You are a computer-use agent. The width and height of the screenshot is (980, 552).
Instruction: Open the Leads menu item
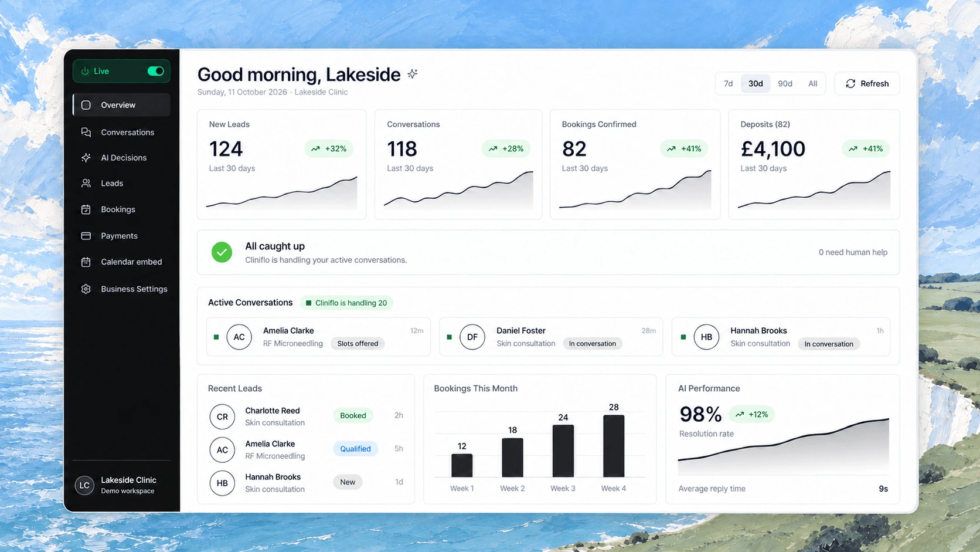click(121, 183)
